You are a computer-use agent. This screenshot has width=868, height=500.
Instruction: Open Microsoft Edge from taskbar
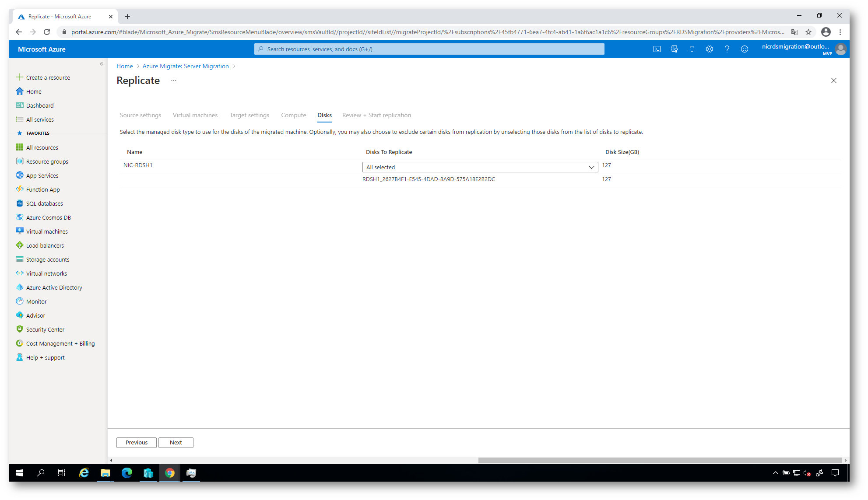127,473
